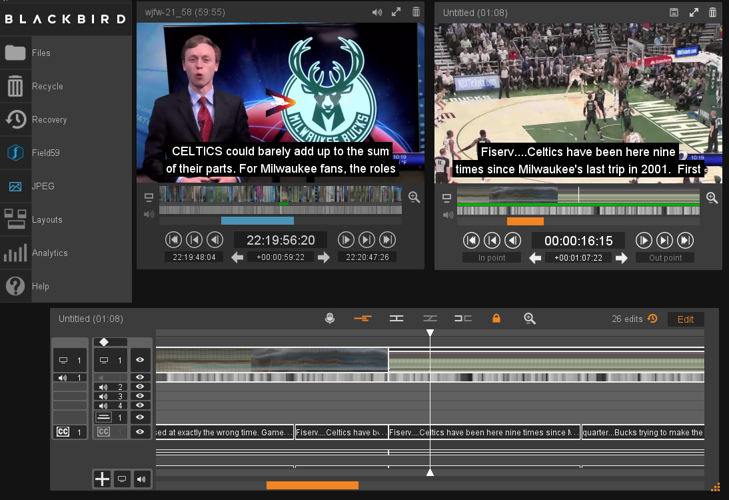Expand the source player to fullscreen

coord(396,13)
